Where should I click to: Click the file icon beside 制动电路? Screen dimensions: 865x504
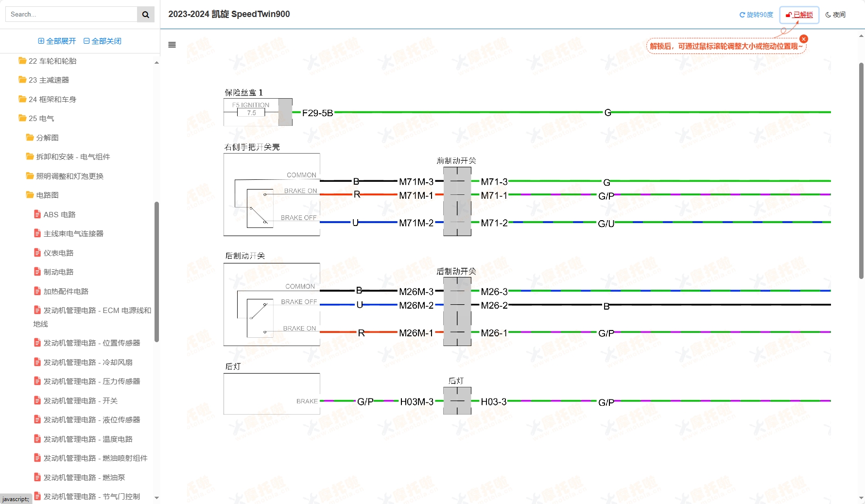point(37,272)
